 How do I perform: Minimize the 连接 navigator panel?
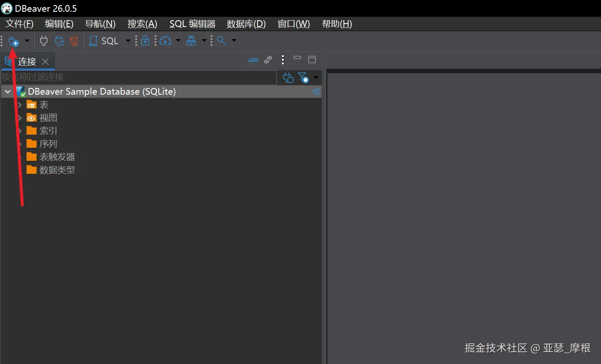[298, 58]
